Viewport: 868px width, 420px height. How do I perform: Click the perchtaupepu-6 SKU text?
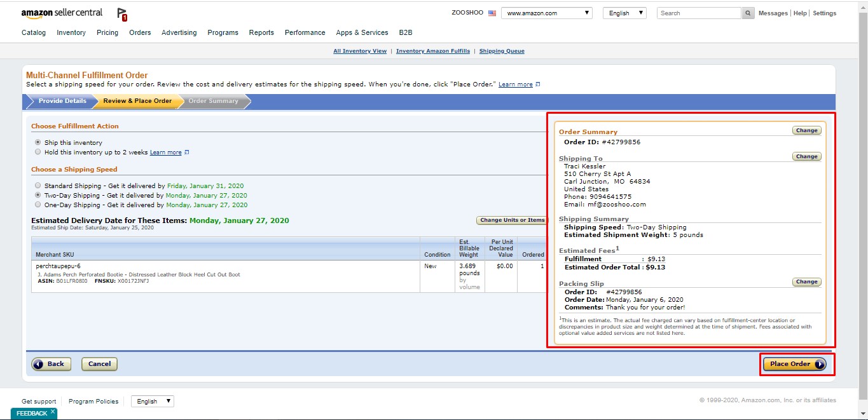[x=58, y=266]
